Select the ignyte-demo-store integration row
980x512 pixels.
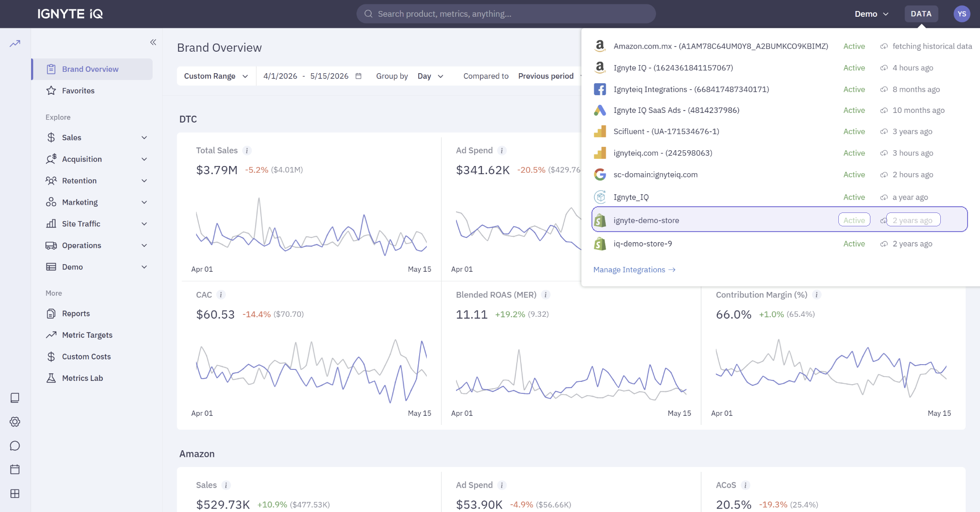coord(780,220)
